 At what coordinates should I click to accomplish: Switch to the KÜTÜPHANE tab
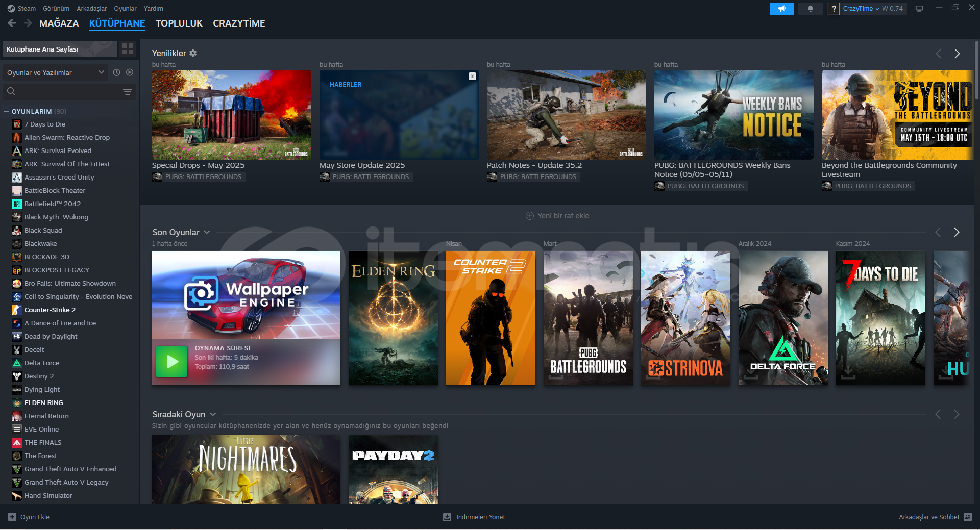click(117, 23)
